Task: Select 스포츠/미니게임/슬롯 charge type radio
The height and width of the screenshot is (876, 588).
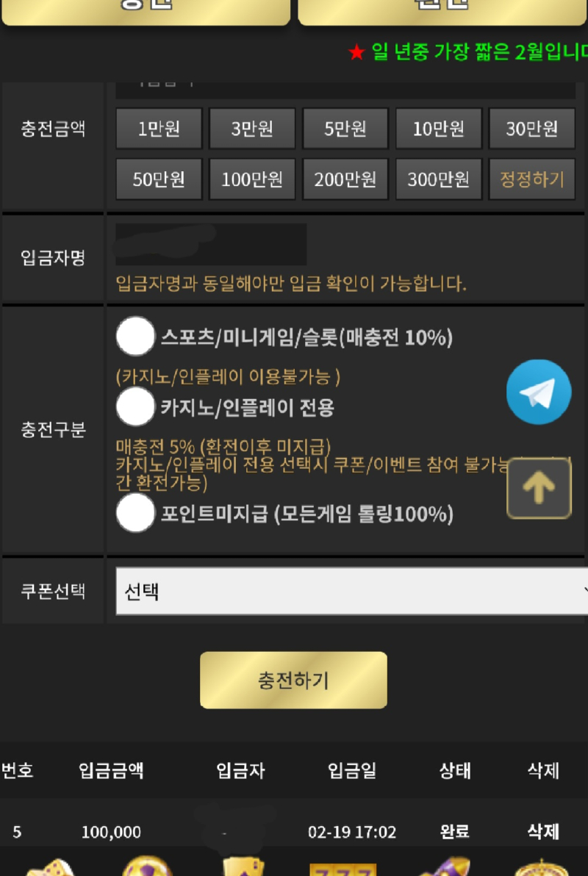Action: (135, 337)
